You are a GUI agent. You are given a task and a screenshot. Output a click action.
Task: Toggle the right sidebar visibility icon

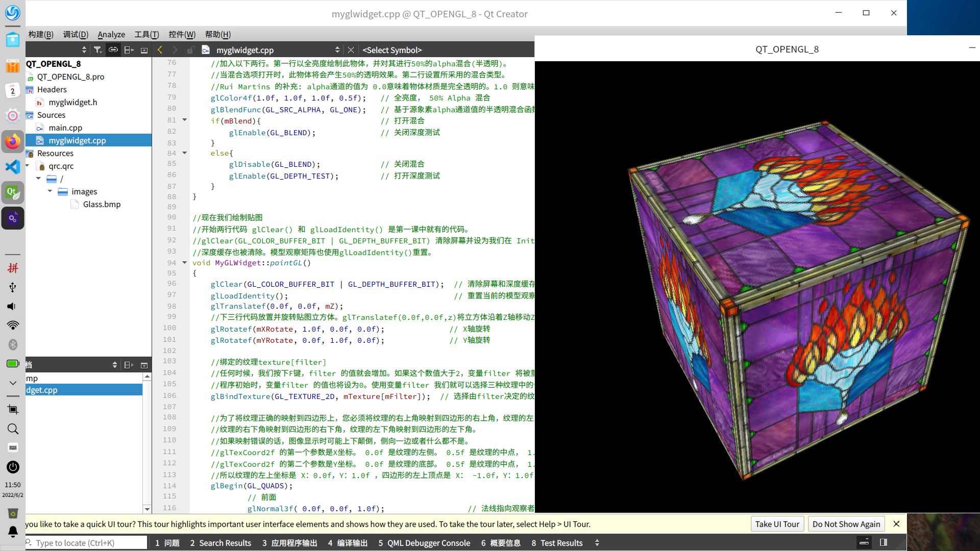coord(884,542)
